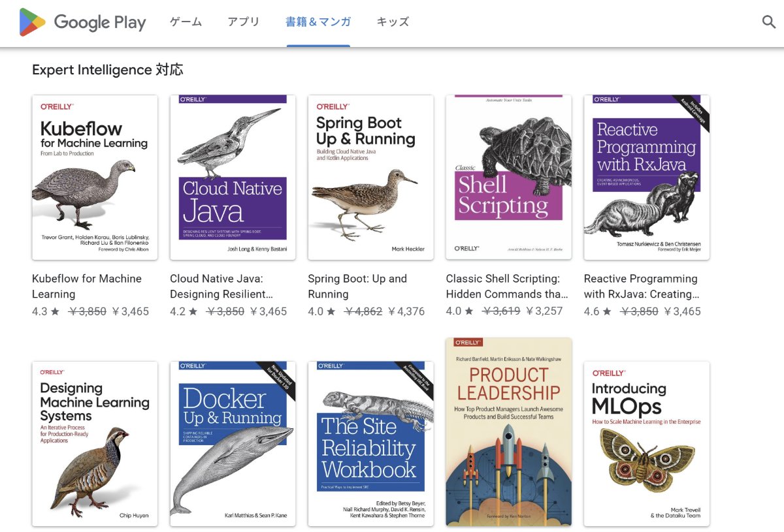Screen dimensions: 784x532
Task: Click the Spring Boot 4.0 star rating
Action: point(321,311)
